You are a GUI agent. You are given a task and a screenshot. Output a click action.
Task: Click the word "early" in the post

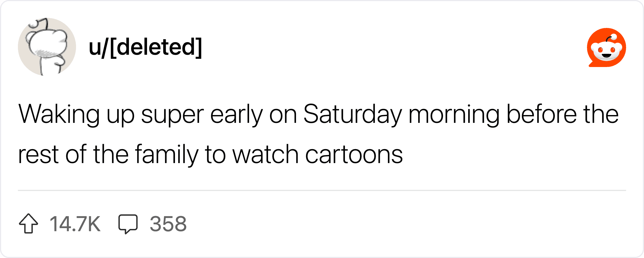tap(236, 114)
